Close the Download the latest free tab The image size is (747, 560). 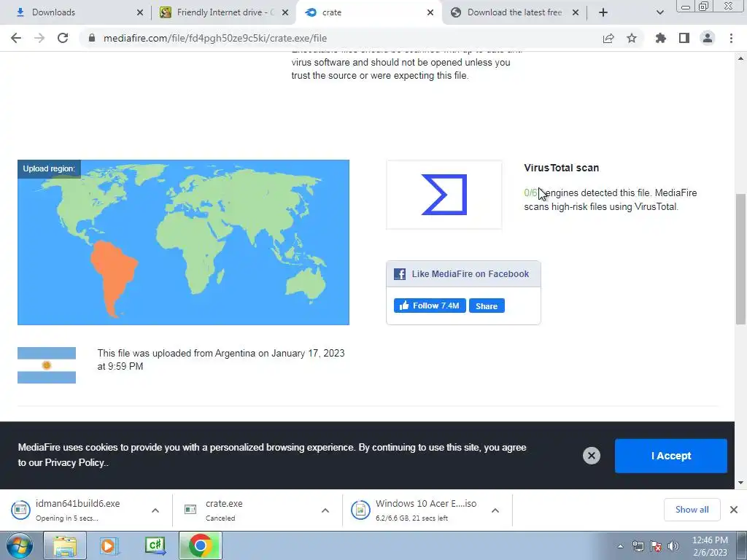[576, 12]
